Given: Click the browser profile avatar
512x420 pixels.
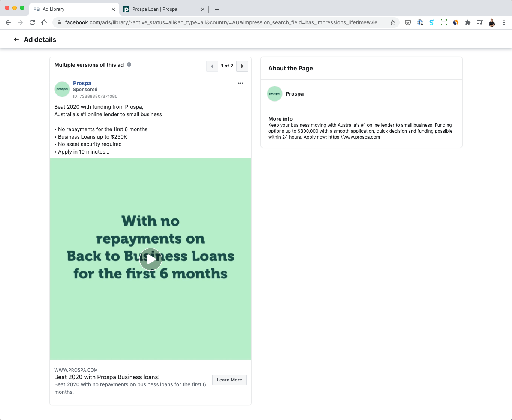Looking at the screenshot, I should tap(492, 22).
